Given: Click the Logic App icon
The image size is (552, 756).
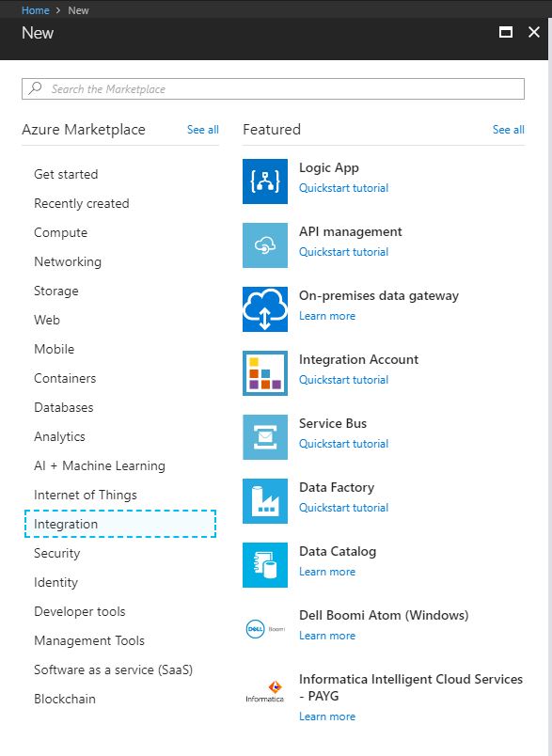Looking at the screenshot, I should [x=264, y=181].
